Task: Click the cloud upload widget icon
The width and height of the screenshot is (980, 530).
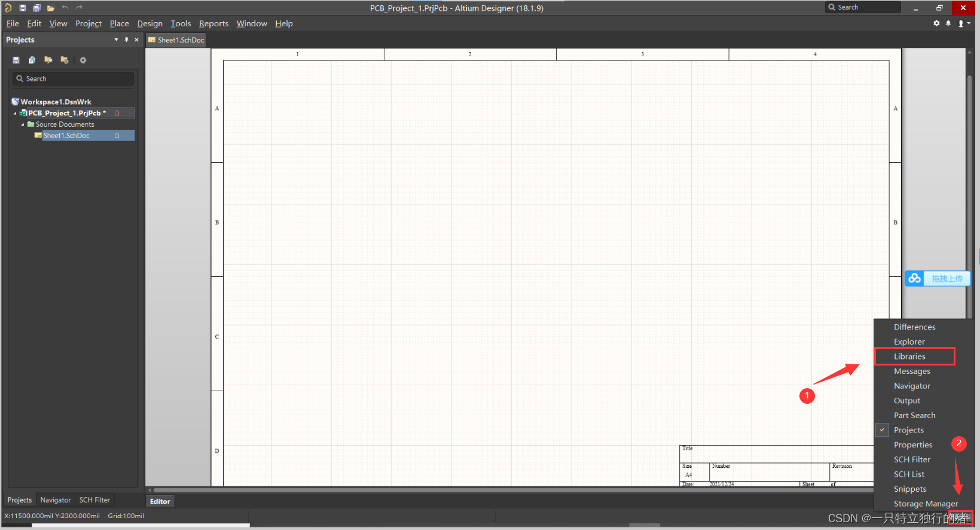Action: pos(914,278)
